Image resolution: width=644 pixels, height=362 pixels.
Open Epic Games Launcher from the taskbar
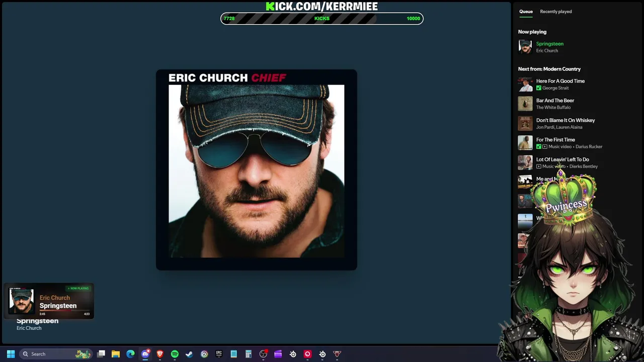click(219, 354)
